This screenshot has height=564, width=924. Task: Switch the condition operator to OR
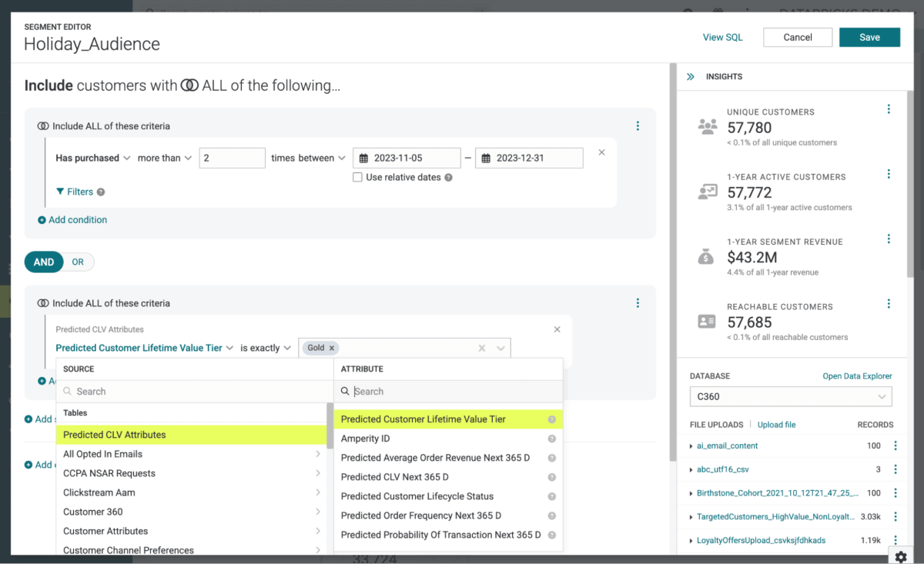coord(78,262)
